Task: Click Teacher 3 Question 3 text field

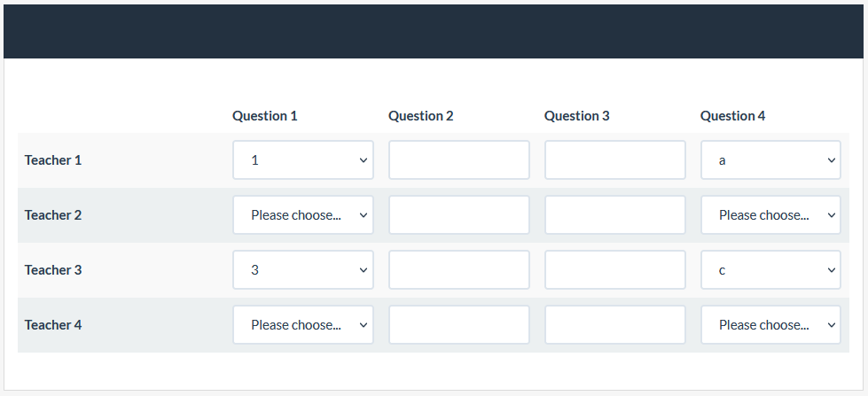Action: coord(614,270)
